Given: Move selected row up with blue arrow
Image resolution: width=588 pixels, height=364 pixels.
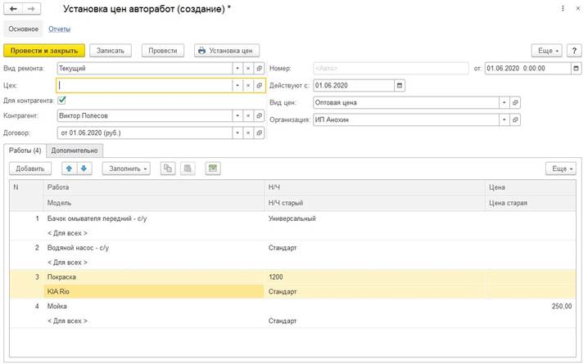Looking at the screenshot, I should [x=70, y=168].
